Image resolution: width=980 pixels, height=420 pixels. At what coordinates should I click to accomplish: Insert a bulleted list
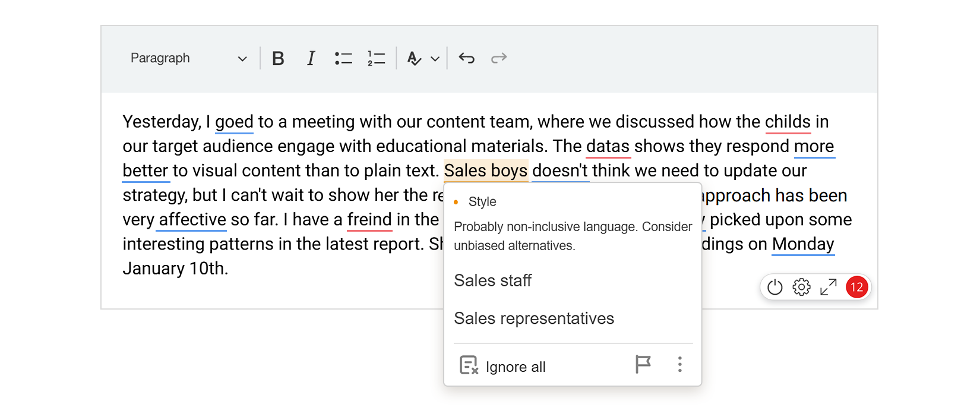click(343, 58)
